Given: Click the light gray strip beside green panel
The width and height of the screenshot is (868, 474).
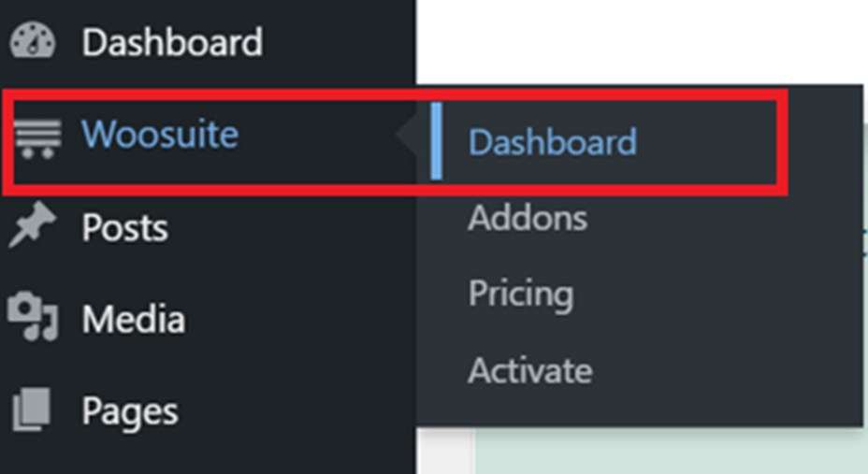Looking at the screenshot, I should coord(445,451).
